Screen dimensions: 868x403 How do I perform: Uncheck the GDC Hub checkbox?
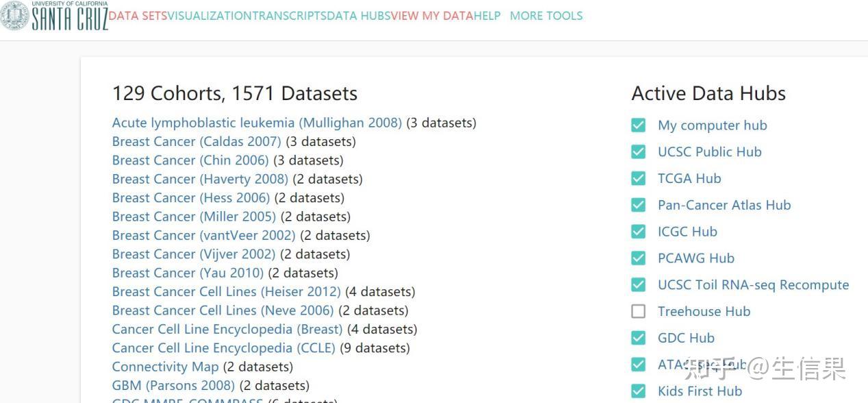(638, 338)
